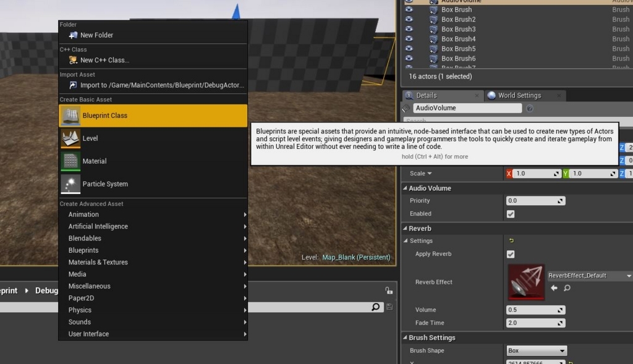Click the Use Selected arrow for Reverb Effect
The width and height of the screenshot is (633, 364).
(x=554, y=288)
